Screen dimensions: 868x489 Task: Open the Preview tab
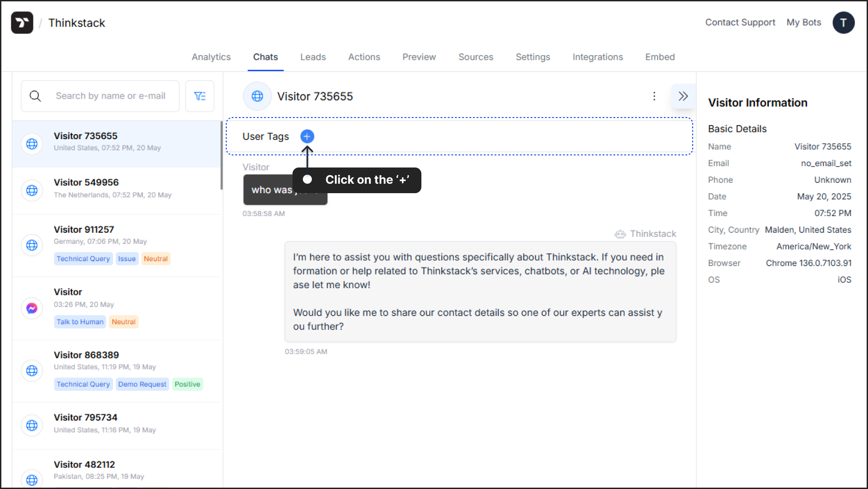click(419, 57)
